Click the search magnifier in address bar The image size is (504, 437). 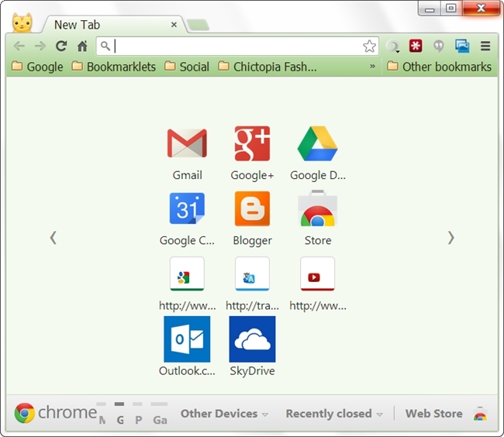[105, 46]
